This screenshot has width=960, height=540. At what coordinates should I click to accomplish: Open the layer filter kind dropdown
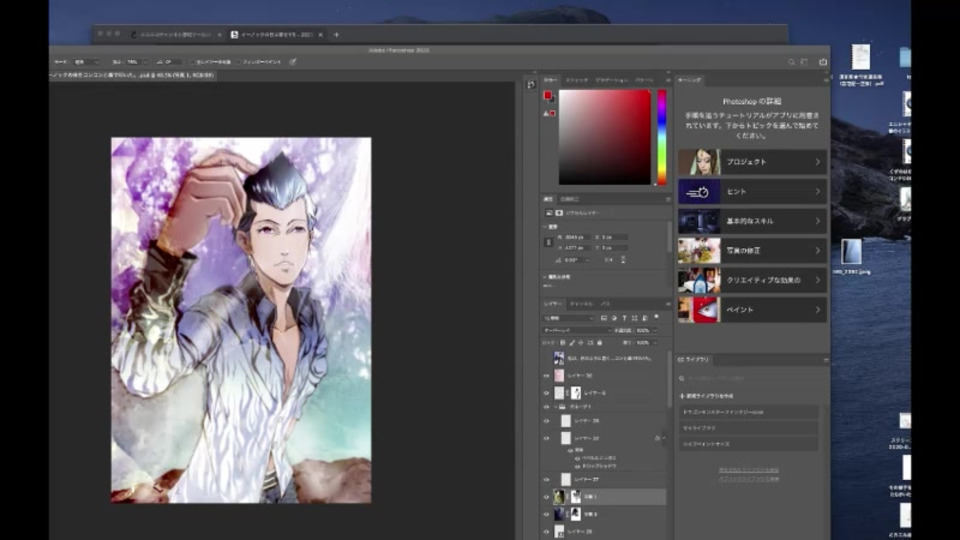pos(569,318)
